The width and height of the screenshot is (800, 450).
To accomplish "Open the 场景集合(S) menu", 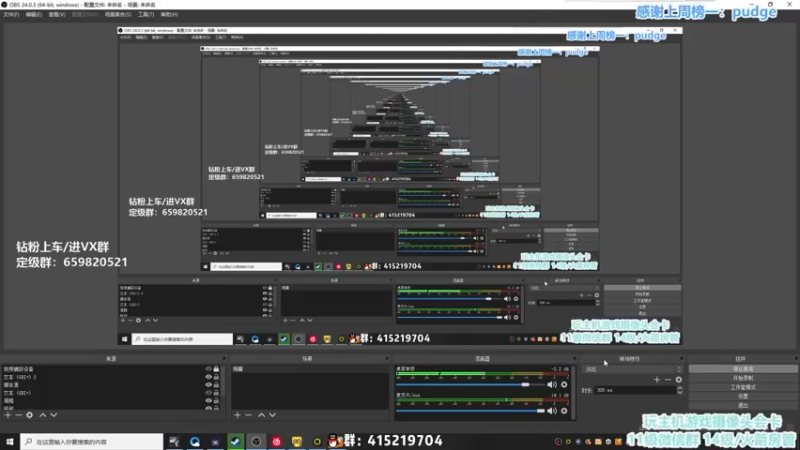I will coord(118,15).
